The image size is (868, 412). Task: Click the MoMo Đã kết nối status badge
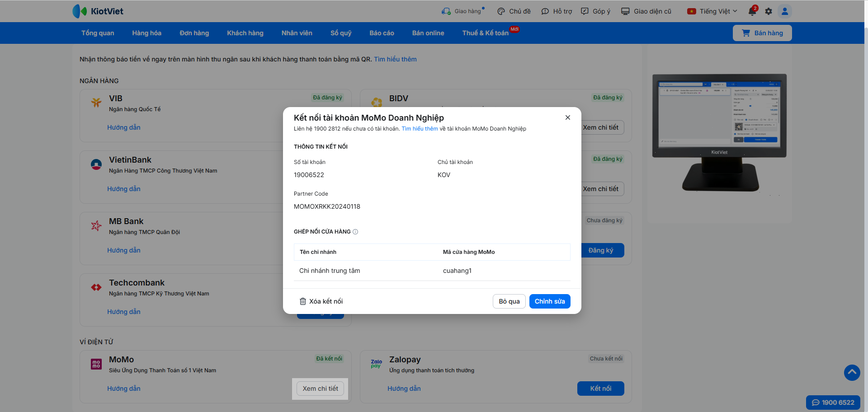pos(329,359)
